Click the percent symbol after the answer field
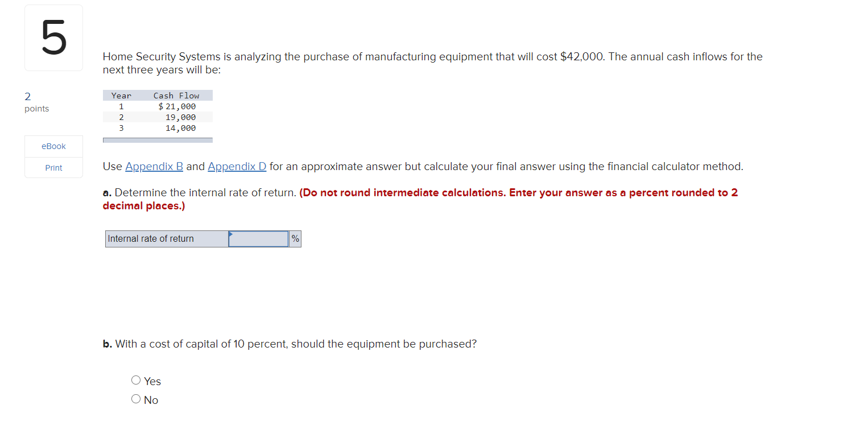Viewport: 868px width, 442px height. click(x=295, y=238)
